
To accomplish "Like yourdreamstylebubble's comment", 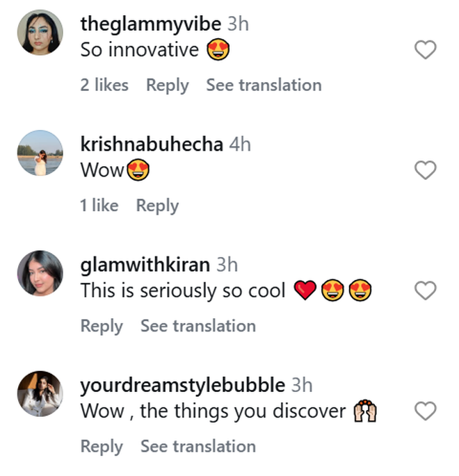I will [425, 411].
